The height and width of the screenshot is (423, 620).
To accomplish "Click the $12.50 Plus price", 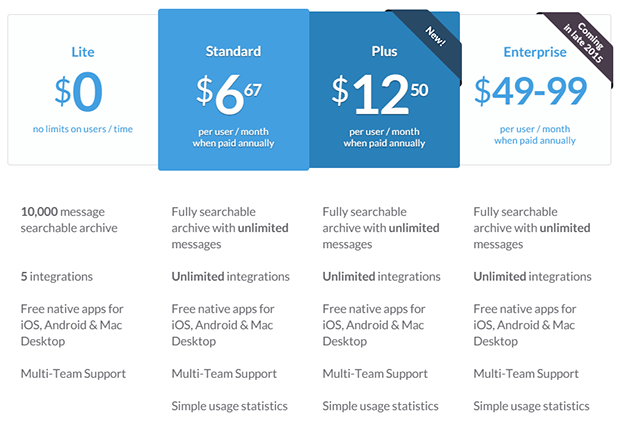I will point(380,94).
